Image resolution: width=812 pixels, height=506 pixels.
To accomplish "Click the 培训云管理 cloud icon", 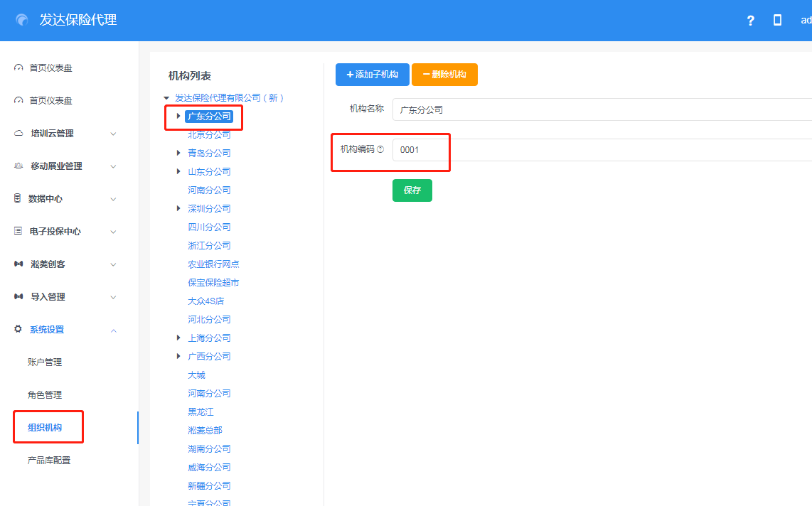I will 18,134.
